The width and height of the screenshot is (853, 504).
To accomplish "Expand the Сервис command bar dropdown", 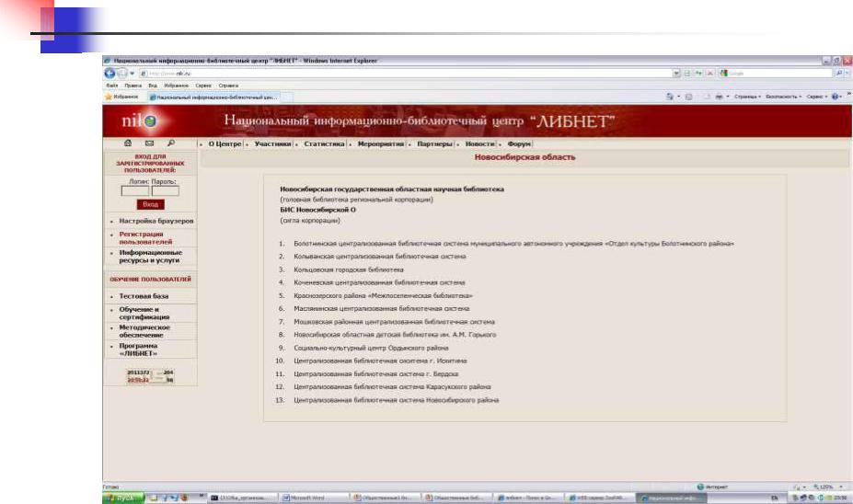I will coord(816,97).
